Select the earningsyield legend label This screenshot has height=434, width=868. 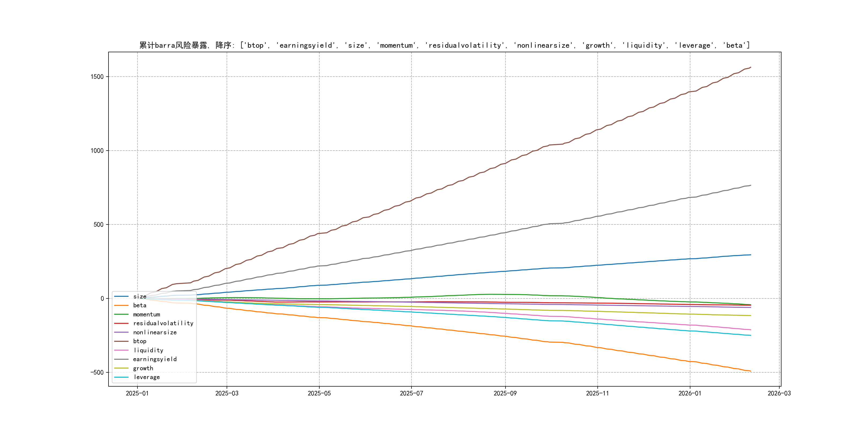tap(155, 359)
